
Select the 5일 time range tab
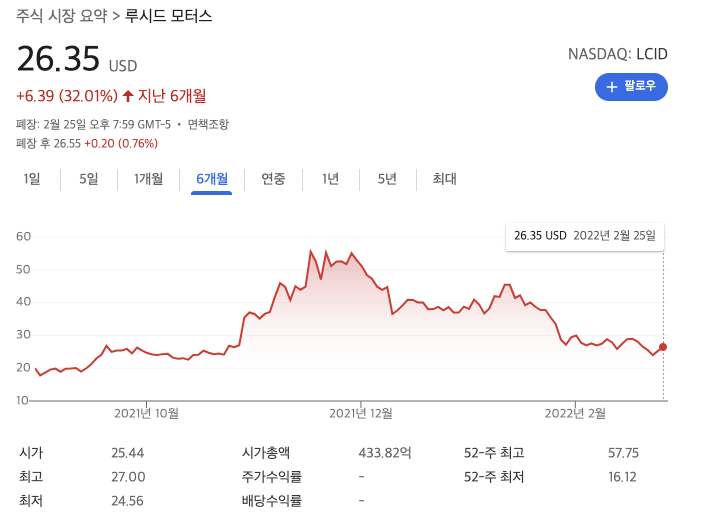click(x=88, y=179)
